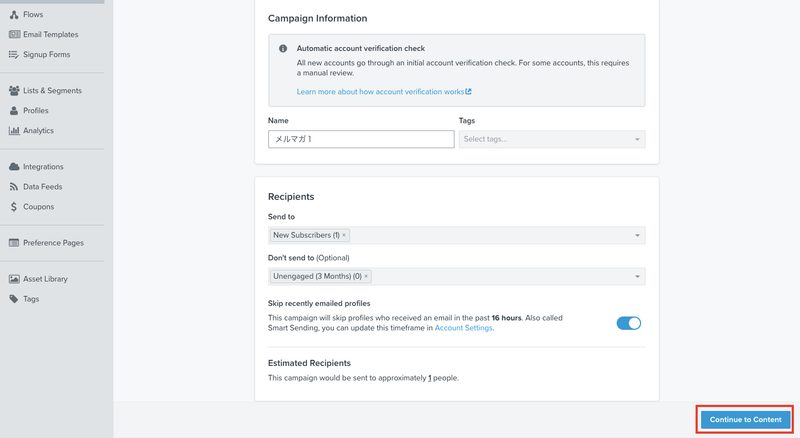The height and width of the screenshot is (438, 800).
Task: Click the campaign Name input field
Action: click(x=361, y=139)
